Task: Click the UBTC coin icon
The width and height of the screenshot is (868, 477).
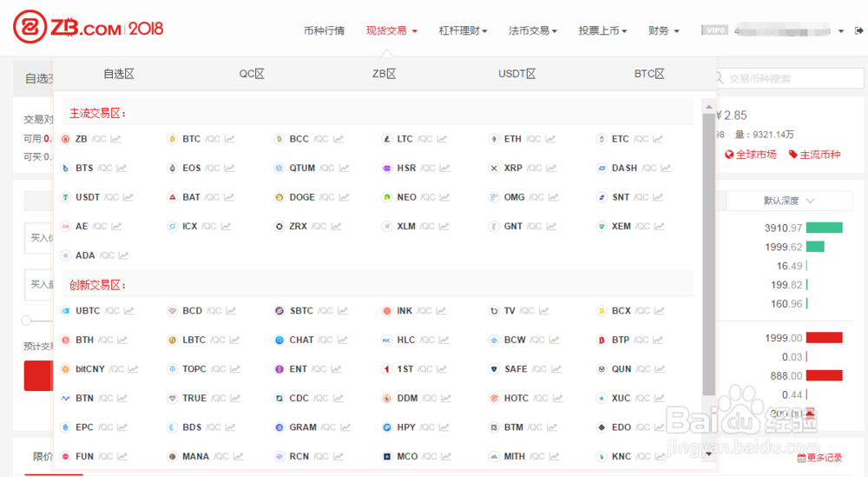Action: 65,311
